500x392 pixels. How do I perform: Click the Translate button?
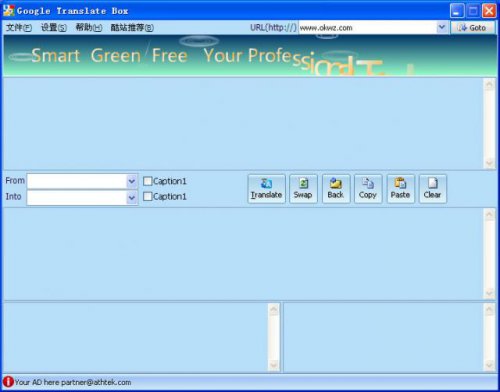(x=266, y=189)
